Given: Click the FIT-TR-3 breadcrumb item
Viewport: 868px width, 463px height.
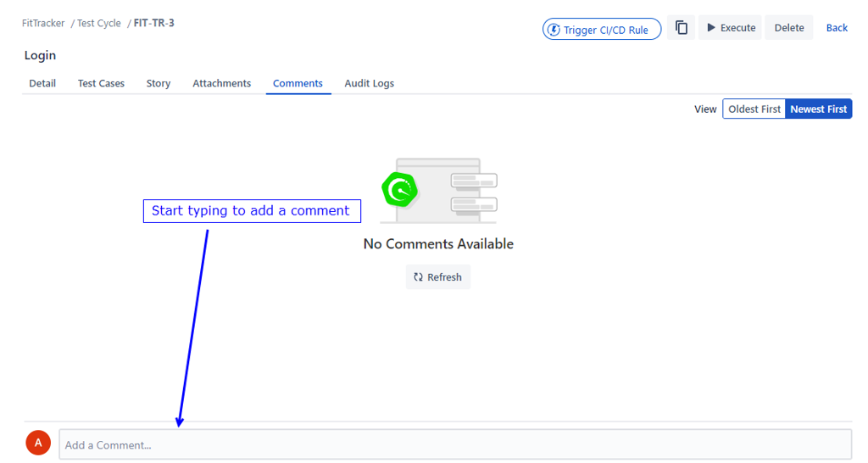Looking at the screenshot, I should coord(154,23).
